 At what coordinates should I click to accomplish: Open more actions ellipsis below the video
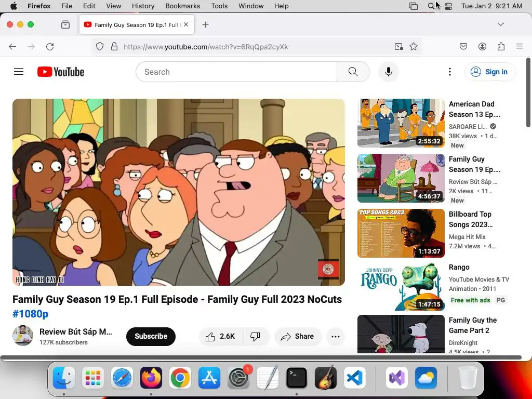click(335, 336)
